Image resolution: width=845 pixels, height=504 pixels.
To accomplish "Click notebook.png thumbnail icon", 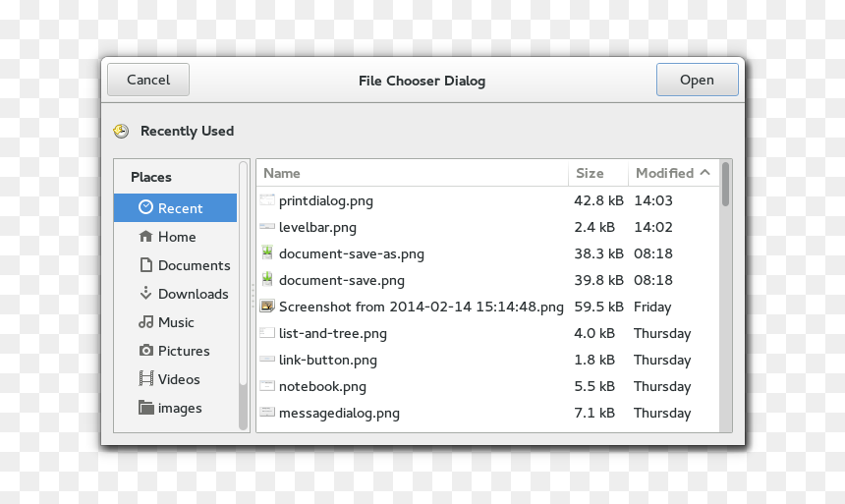I will coord(267,385).
